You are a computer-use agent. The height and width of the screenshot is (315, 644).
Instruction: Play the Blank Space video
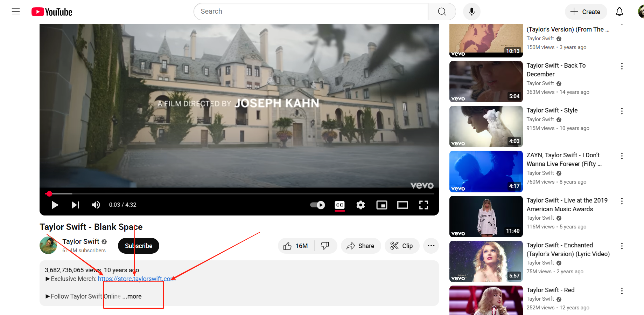tap(55, 205)
